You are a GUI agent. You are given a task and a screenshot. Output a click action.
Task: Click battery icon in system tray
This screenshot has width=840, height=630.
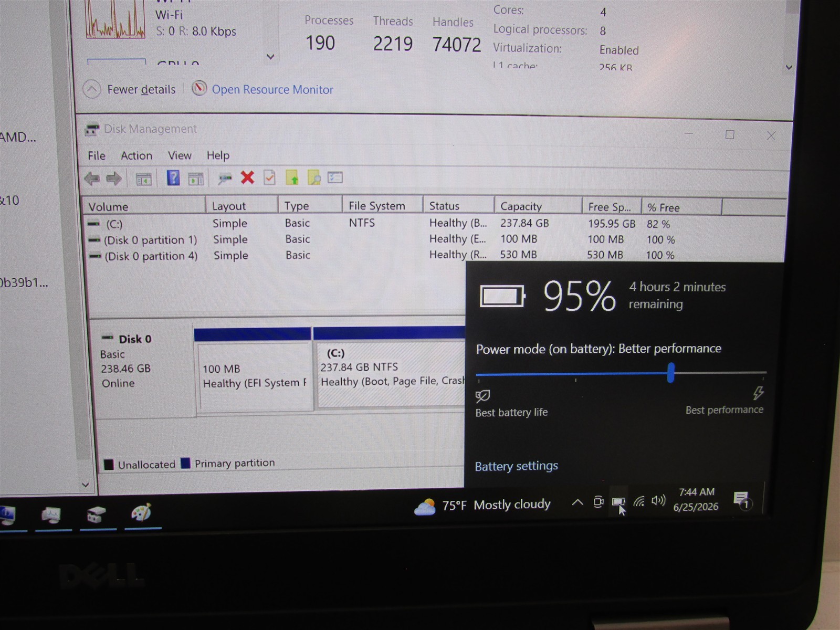618,503
